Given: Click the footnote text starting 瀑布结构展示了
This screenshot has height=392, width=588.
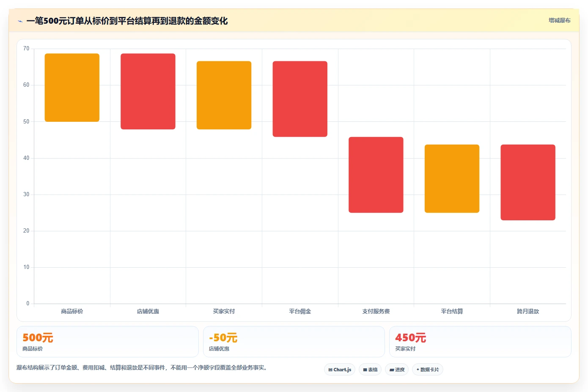Looking at the screenshot, I should [142, 367].
